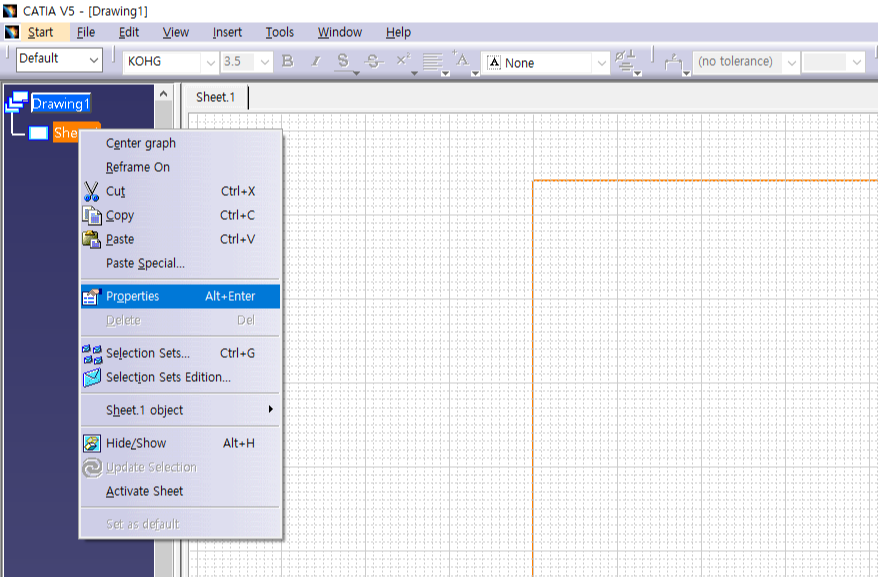Toggle Italic text formatting

coord(316,61)
